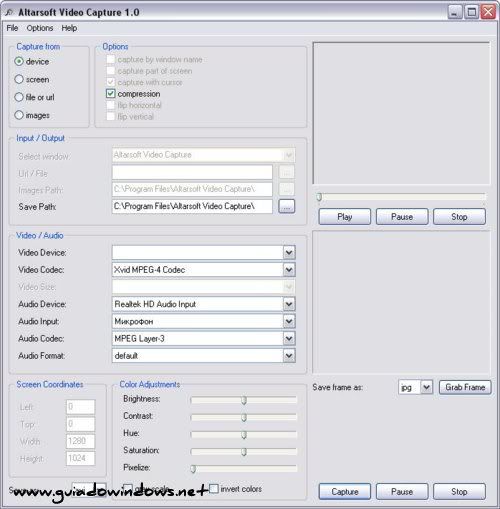Expand the Video Codec dropdown

289,270
